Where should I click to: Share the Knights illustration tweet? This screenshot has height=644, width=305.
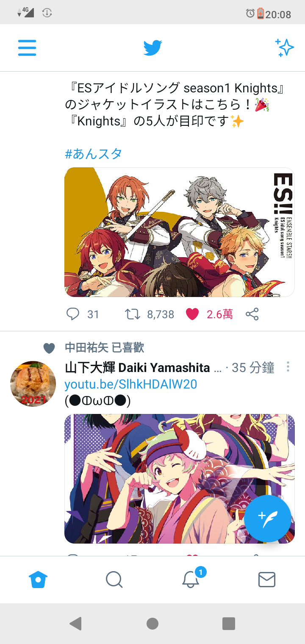click(x=252, y=314)
